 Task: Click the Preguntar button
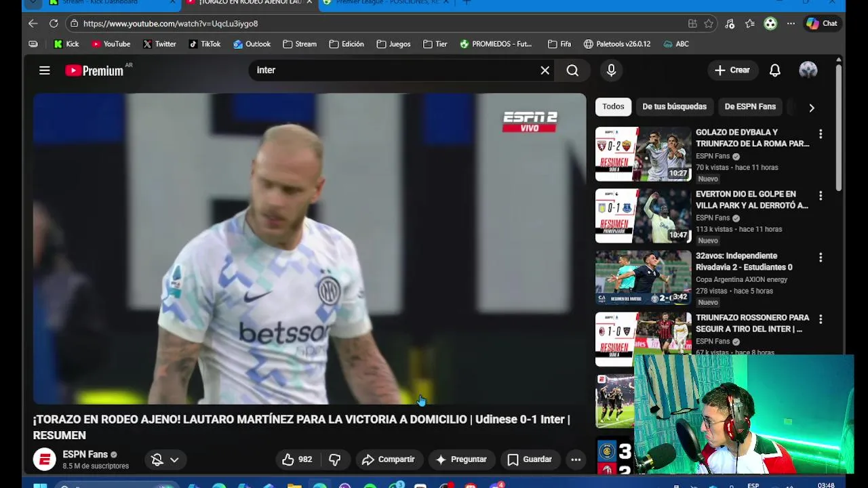click(461, 460)
